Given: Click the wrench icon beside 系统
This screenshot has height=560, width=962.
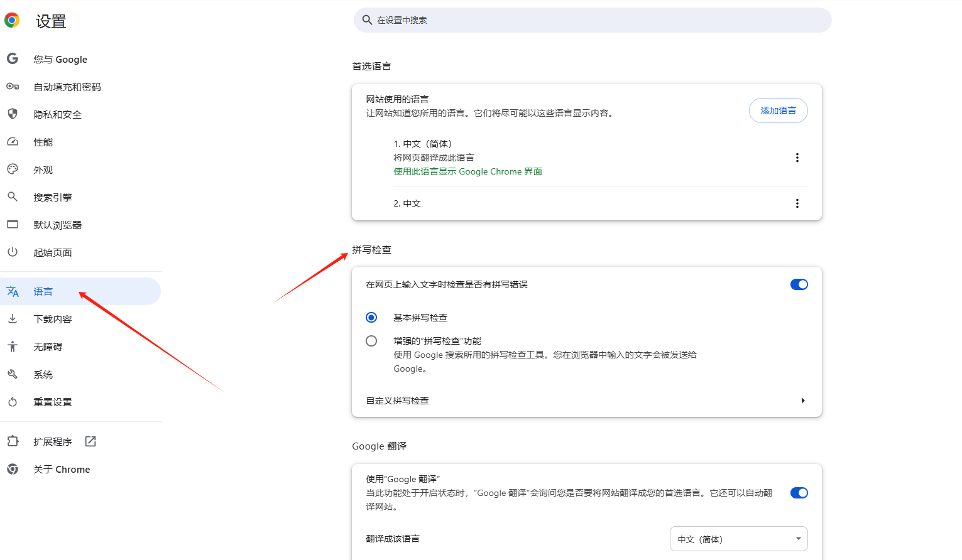Looking at the screenshot, I should [x=13, y=374].
